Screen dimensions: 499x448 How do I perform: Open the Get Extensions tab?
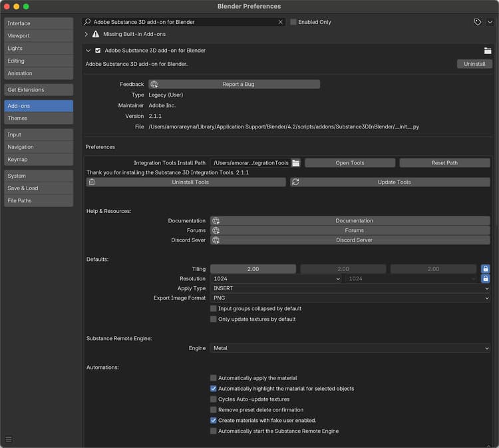(x=39, y=90)
